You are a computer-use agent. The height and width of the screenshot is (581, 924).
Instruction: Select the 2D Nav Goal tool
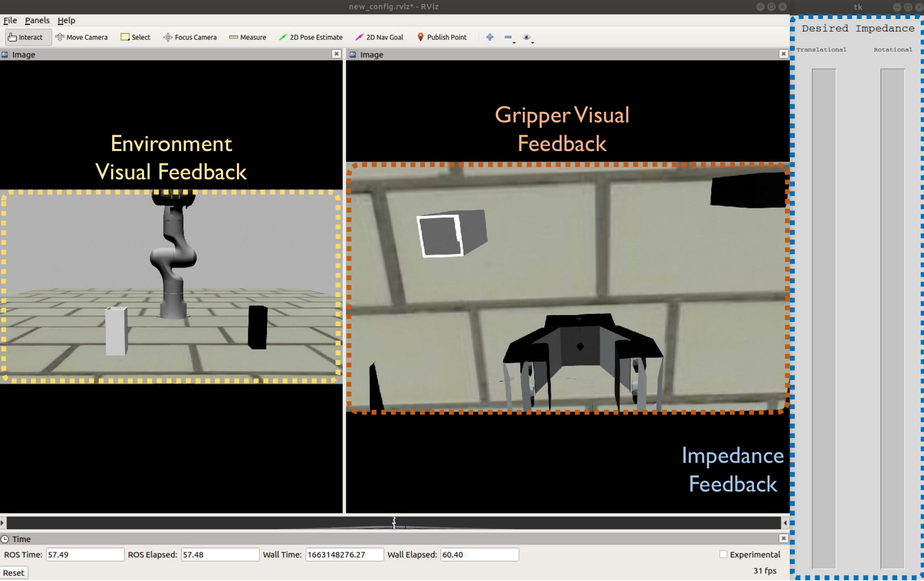pyautogui.click(x=379, y=37)
